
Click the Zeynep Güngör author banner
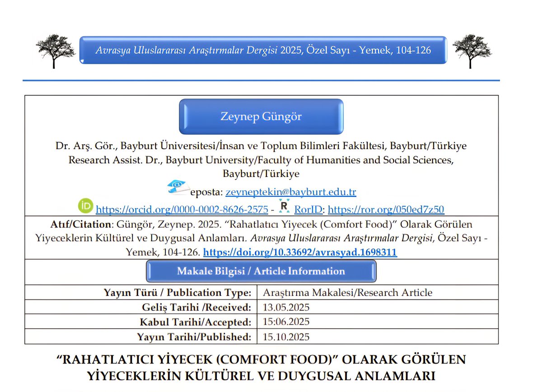[x=261, y=117]
